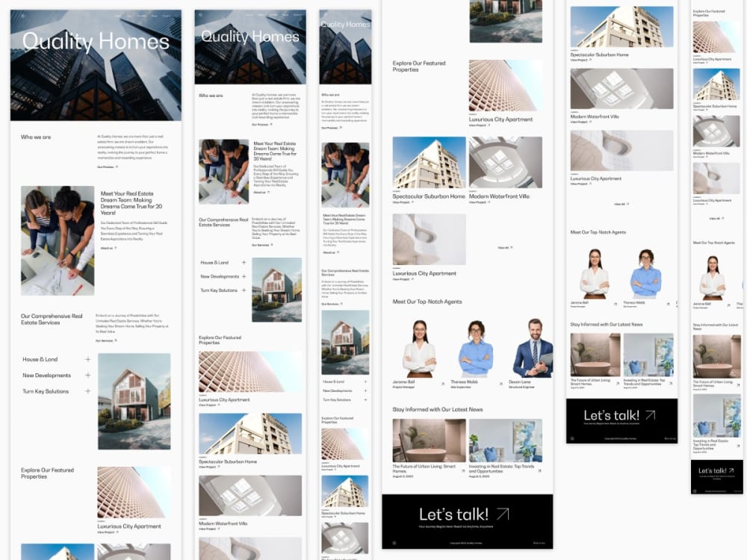This screenshot has width=747, height=560.
Task: Click View All in the rightmost mobile mockup
Action: 716,218
